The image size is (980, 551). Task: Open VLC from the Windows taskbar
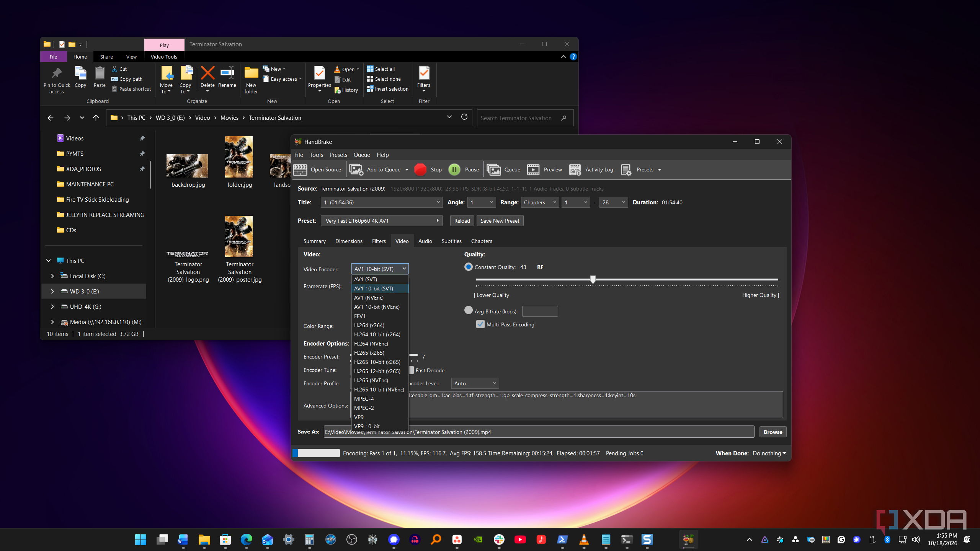(x=584, y=540)
